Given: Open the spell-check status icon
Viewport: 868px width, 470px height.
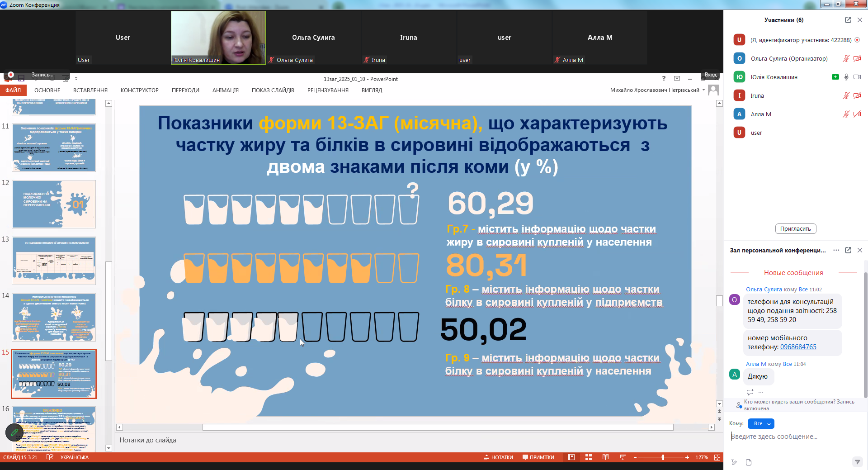Looking at the screenshot, I should click(x=50, y=457).
